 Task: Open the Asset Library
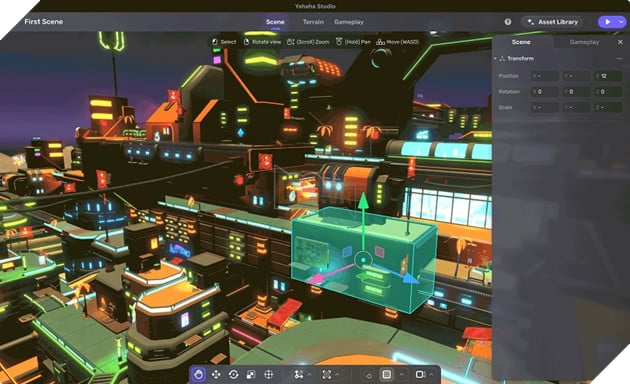[552, 22]
